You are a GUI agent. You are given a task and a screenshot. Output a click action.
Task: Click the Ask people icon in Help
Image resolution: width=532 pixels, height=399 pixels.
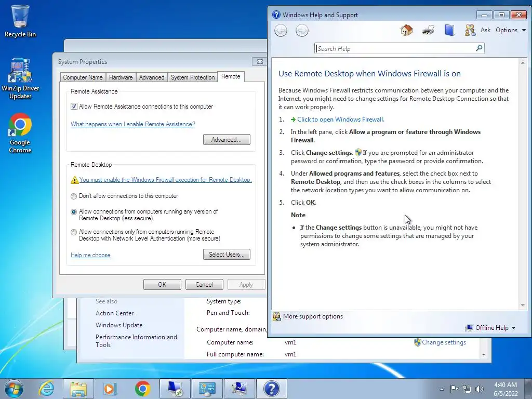470,30
